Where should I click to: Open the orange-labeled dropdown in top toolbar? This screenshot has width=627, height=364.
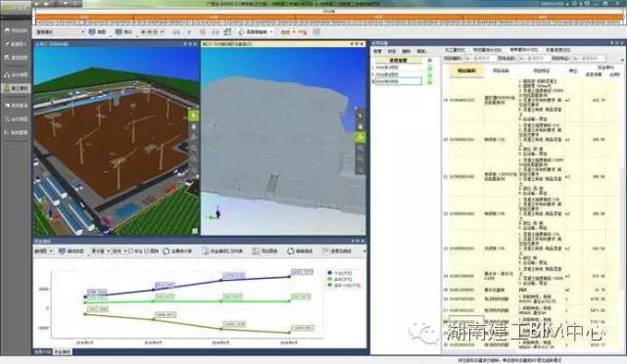point(288,32)
